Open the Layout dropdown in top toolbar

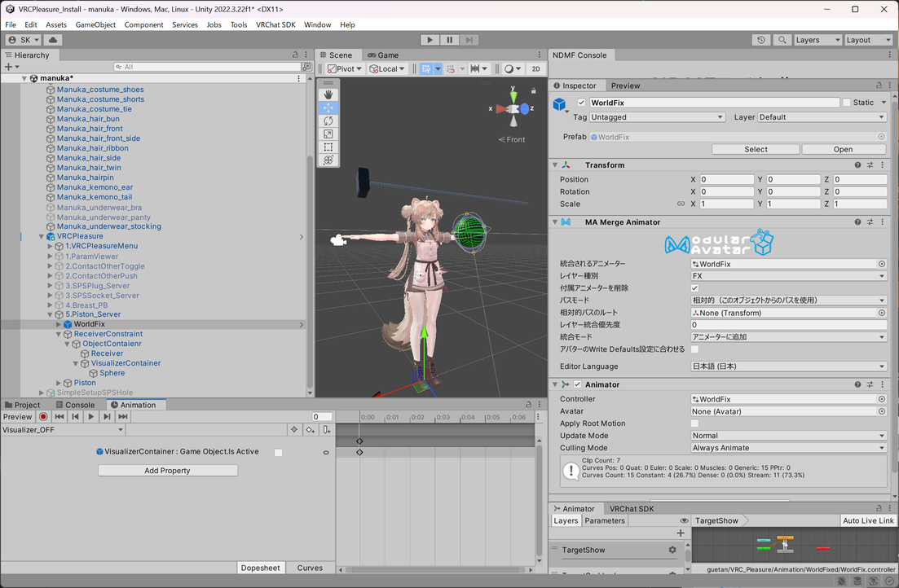pyautogui.click(x=869, y=40)
